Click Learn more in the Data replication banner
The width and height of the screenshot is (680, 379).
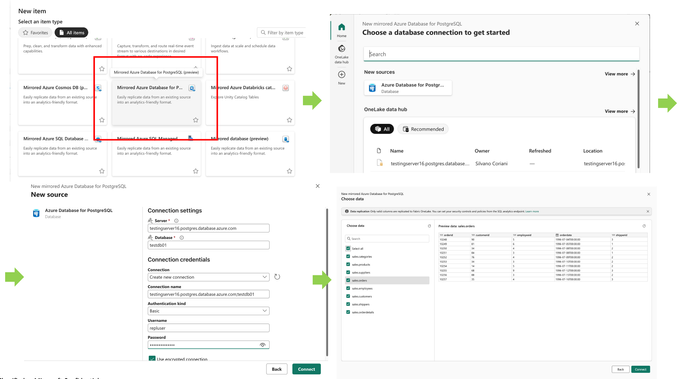pyautogui.click(x=532, y=212)
